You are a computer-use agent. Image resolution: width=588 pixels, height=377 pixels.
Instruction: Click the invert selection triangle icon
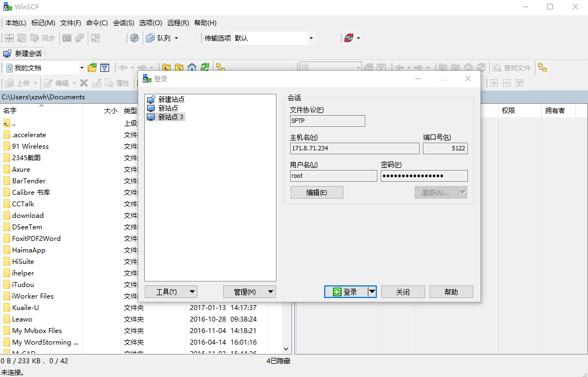519,83
